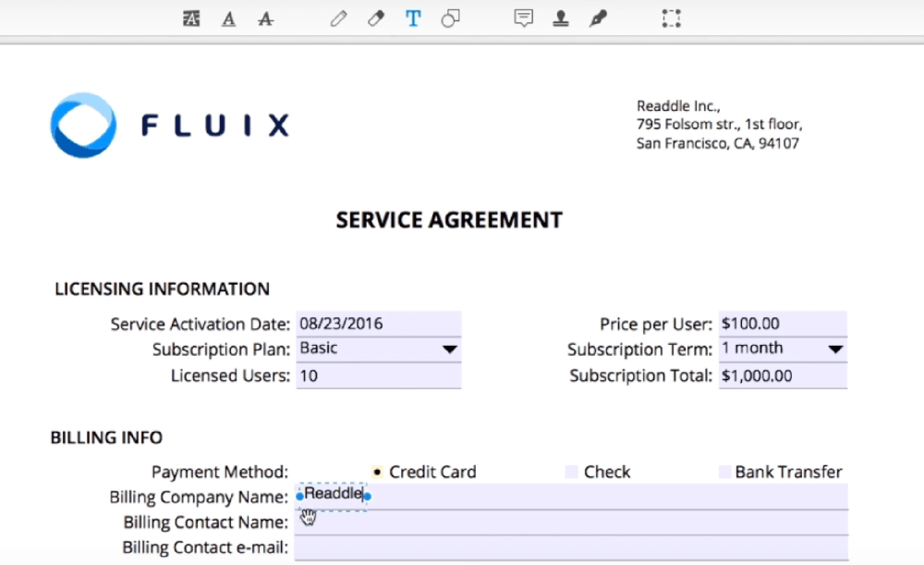The width and height of the screenshot is (924, 565).
Task: Choose the signature pen tool
Action: click(598, 18)
